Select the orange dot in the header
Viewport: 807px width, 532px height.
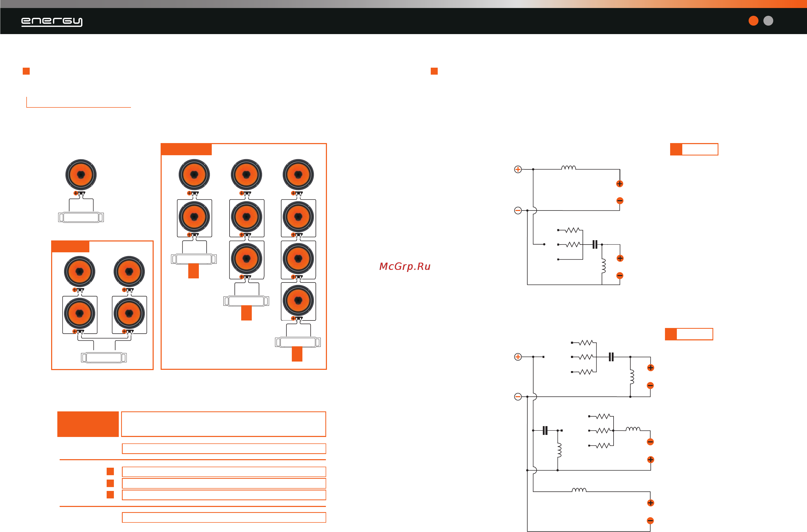point(753,21)
